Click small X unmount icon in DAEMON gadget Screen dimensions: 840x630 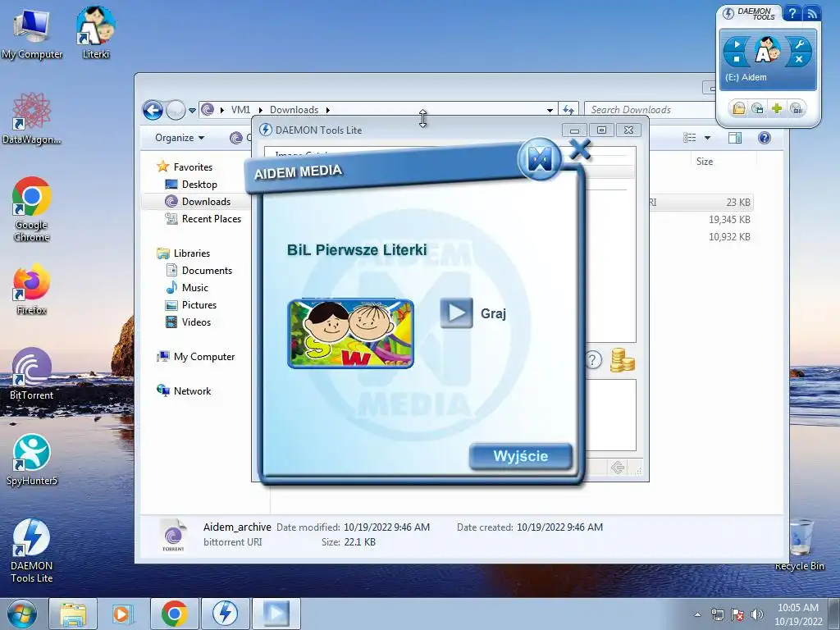799,59
